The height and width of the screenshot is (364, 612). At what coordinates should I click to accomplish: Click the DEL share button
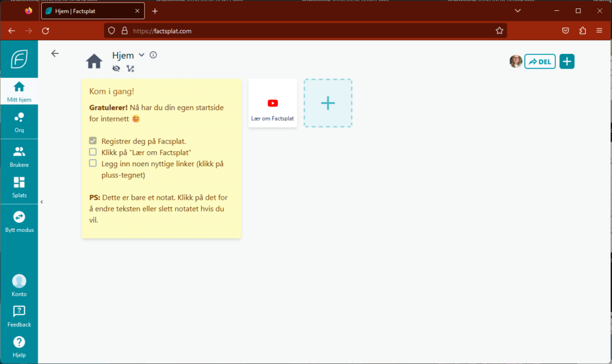(540, 62)
